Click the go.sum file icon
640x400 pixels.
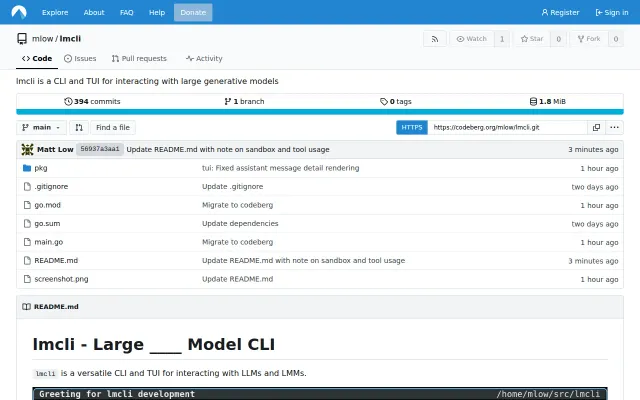(27, 223)
